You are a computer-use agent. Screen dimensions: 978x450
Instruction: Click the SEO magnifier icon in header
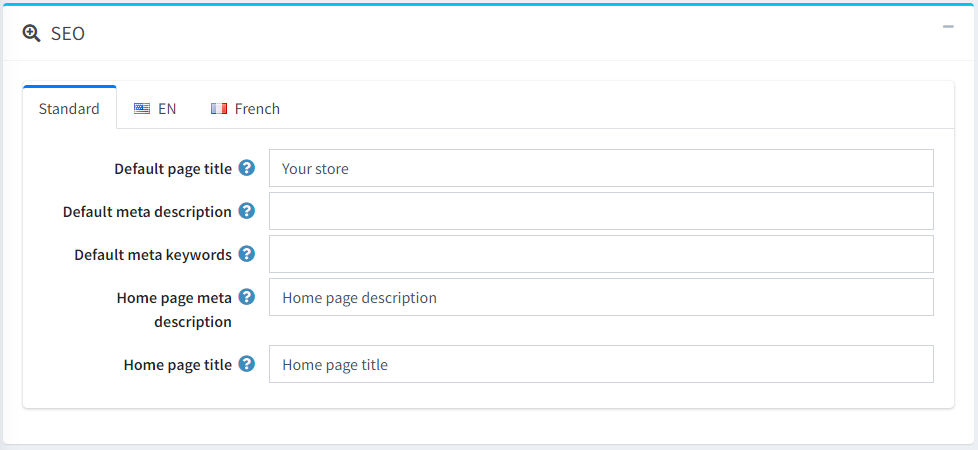(31, 34)
